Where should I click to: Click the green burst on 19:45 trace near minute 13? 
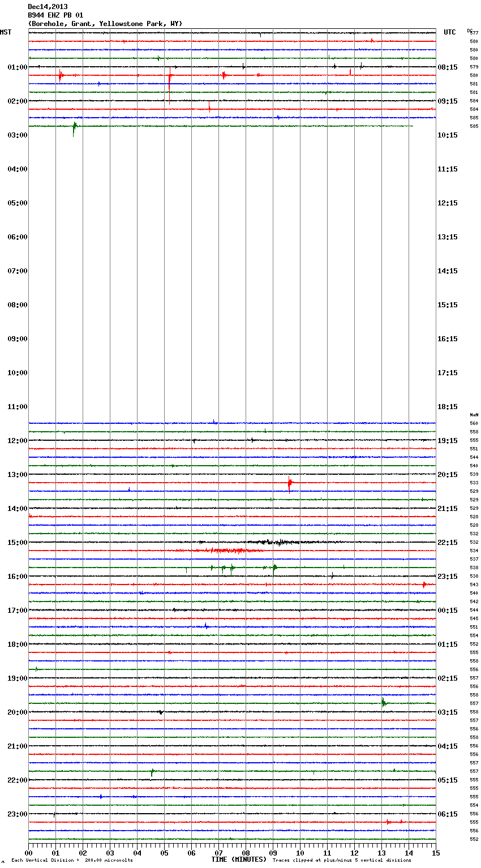[x=384, y=703]
